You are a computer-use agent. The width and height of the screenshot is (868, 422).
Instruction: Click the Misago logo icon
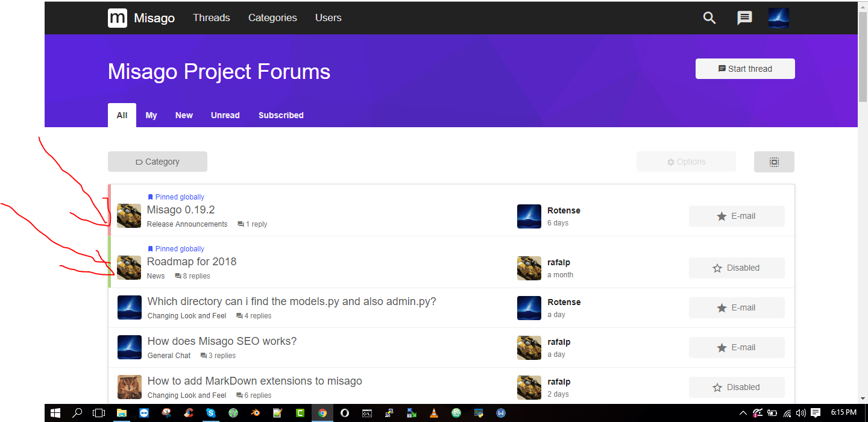coord(118,18)
